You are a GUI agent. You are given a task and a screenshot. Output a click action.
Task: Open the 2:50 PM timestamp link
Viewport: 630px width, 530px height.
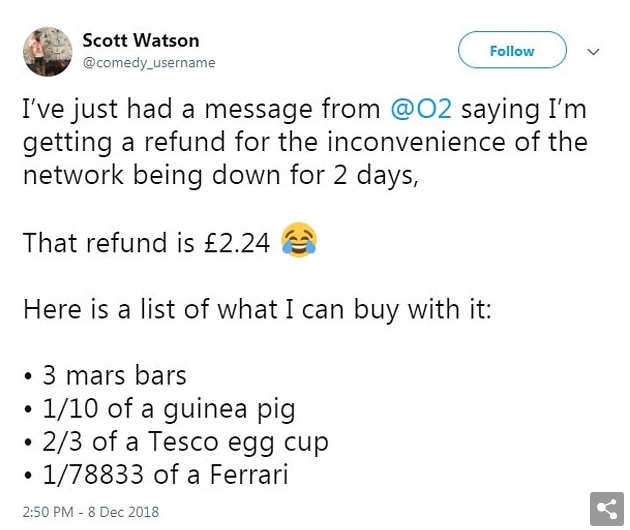(48, 512)
